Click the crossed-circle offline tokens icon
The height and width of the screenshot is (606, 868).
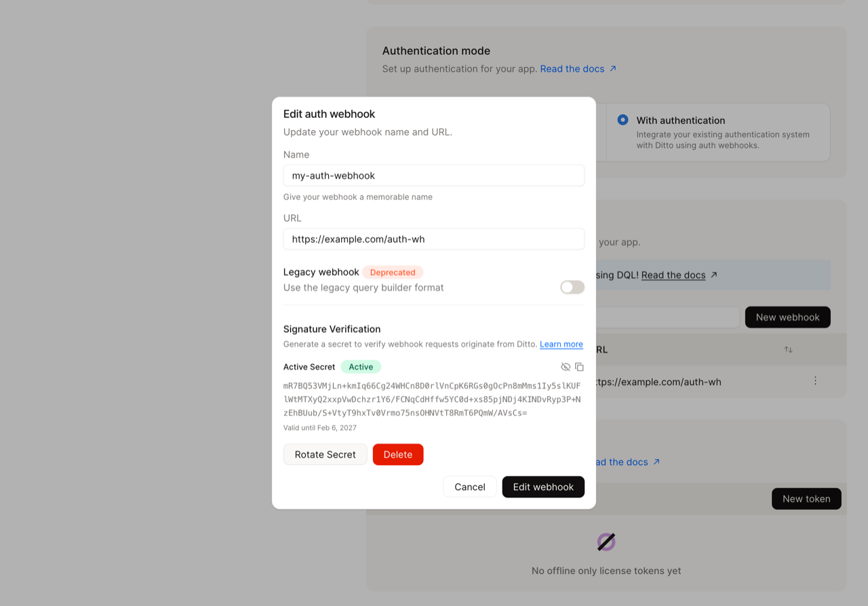[x=606, y=541]
